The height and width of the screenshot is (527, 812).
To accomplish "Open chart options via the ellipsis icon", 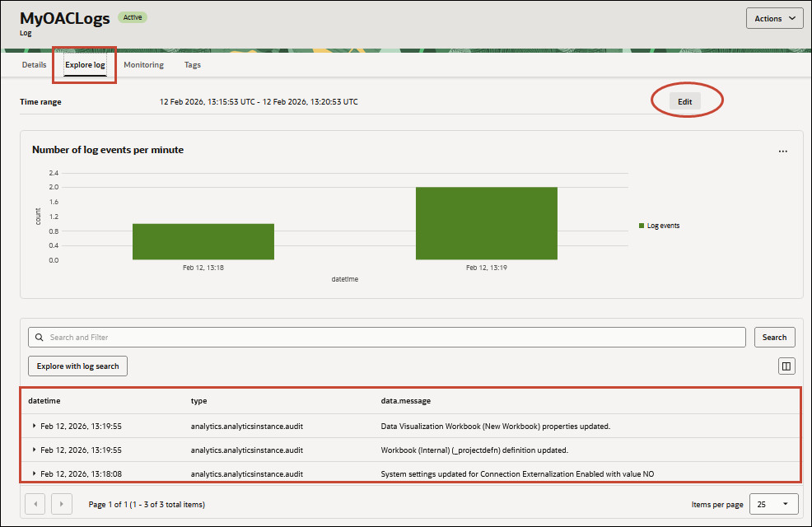I will pyautogui.click(x=784, y=151).
